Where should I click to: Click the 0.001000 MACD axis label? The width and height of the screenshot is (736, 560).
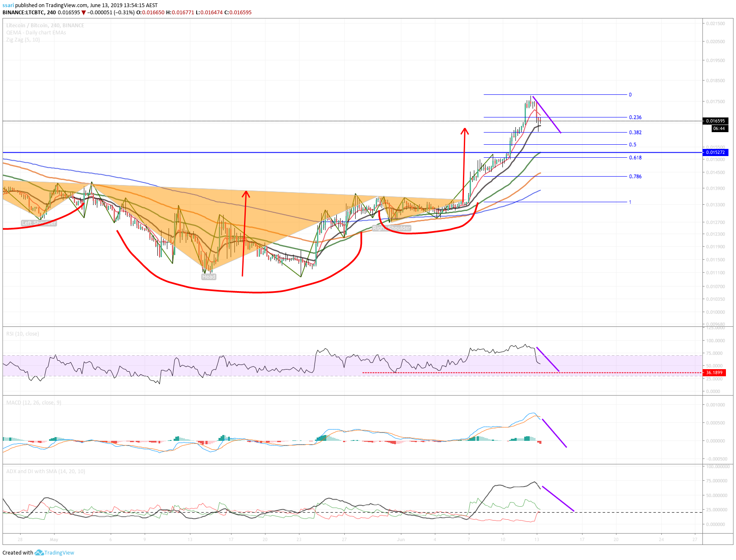pos(715,405)
